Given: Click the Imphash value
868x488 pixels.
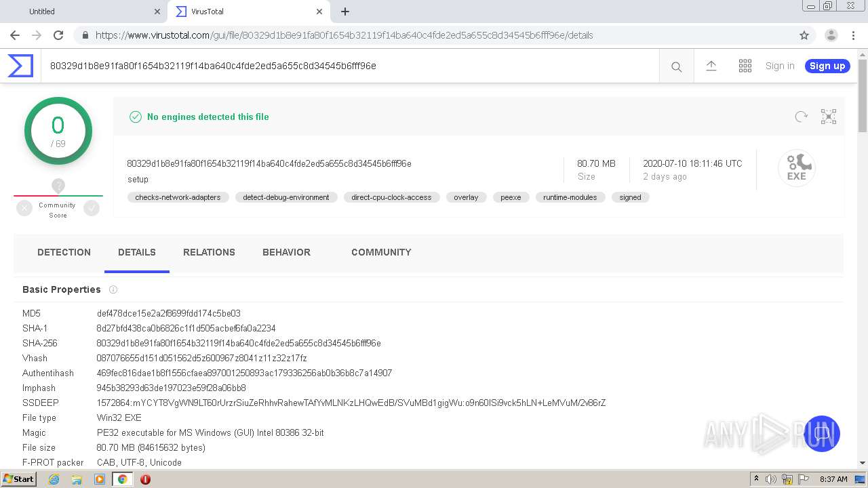Looking at the screenshot, I should [171, 388].
